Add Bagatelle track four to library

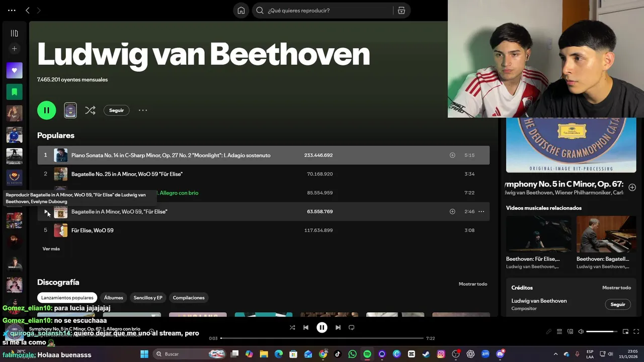click(x=452, y=212)
